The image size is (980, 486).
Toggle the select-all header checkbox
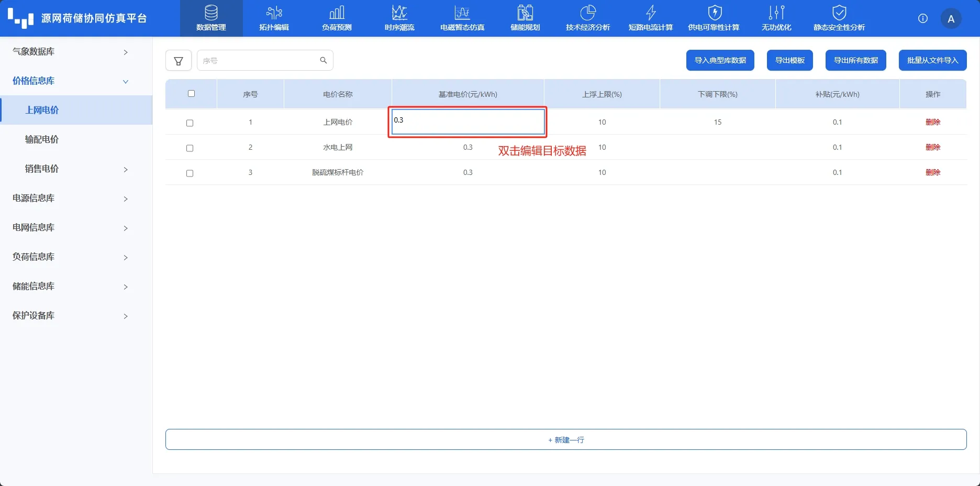pos(191,94)
